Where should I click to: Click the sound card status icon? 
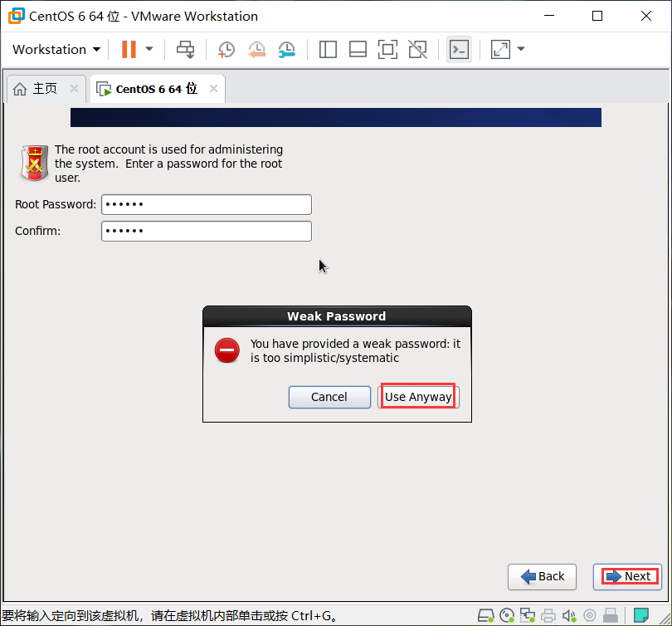tap(569, 616)
